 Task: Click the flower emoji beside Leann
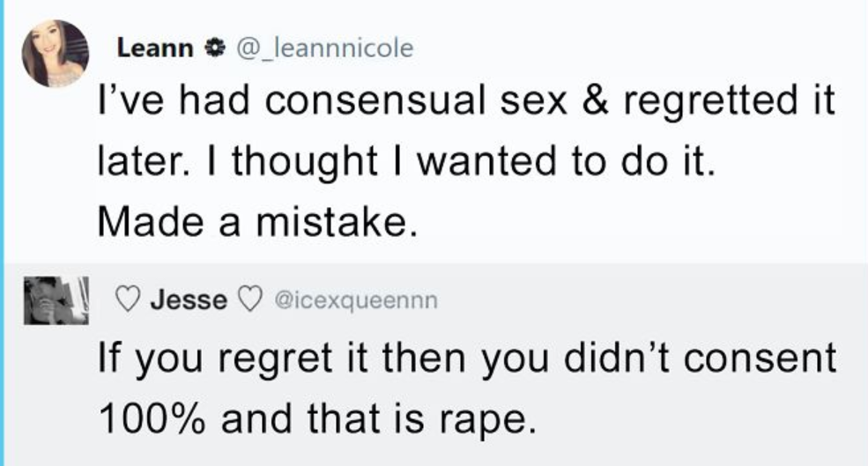coord(215,48)
